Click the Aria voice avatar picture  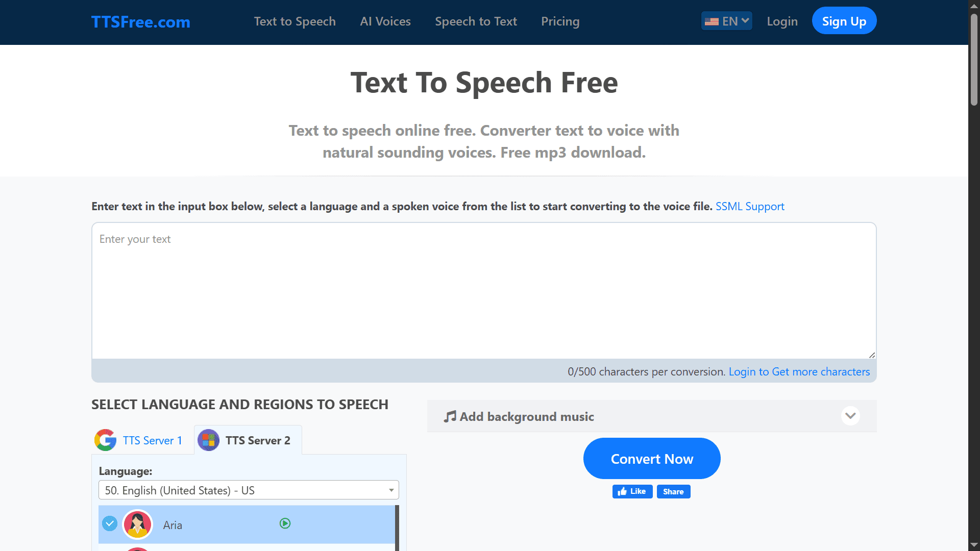coord(137,524)
